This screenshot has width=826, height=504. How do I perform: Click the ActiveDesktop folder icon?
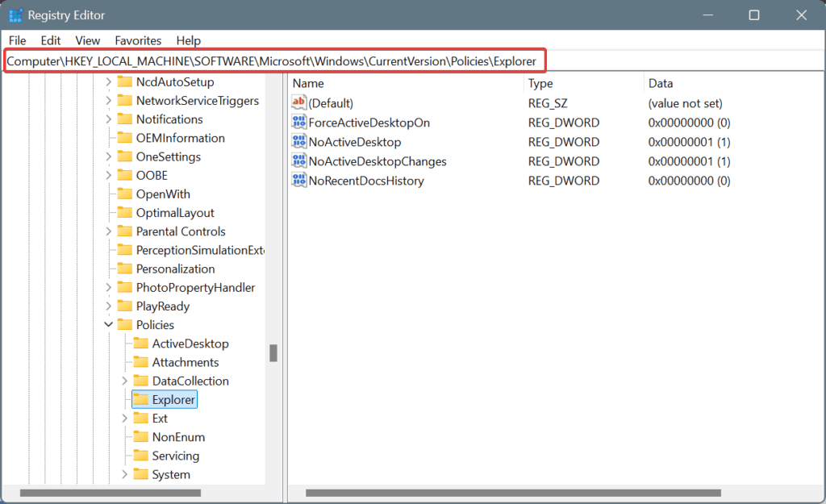pyautogui.click(x=140, y=344)
